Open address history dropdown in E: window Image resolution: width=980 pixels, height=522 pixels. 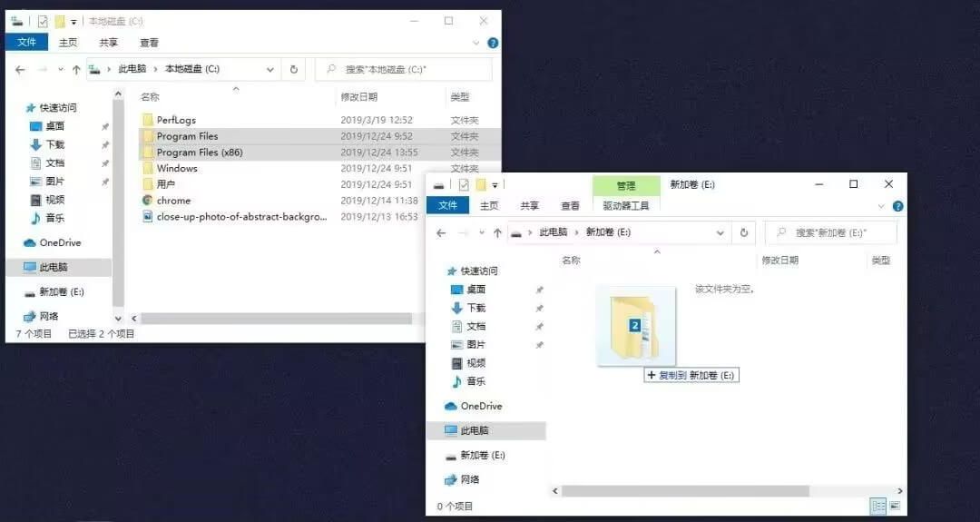[x=720, y=233]
